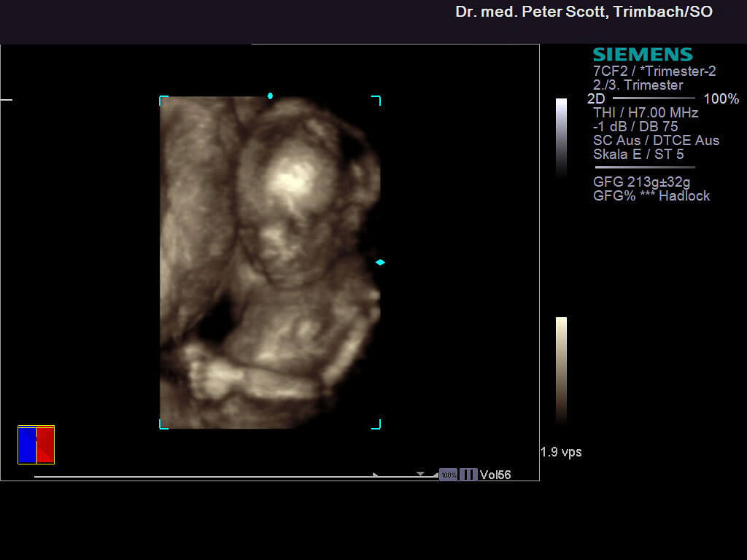This screenshot has width=747, height=560.
Task: Click the Siemens logo
Action: click(642, 55)
